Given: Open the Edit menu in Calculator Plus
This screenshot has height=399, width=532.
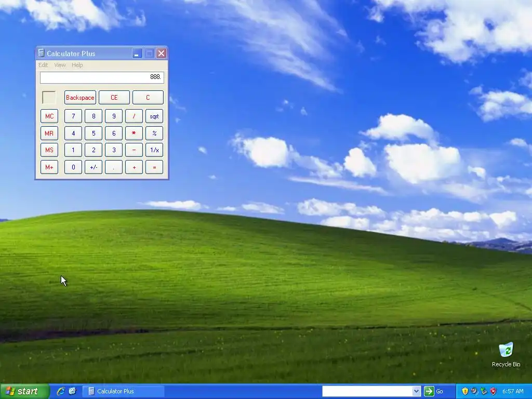Looking at the screenshot, I should click(x=43, y=65).
